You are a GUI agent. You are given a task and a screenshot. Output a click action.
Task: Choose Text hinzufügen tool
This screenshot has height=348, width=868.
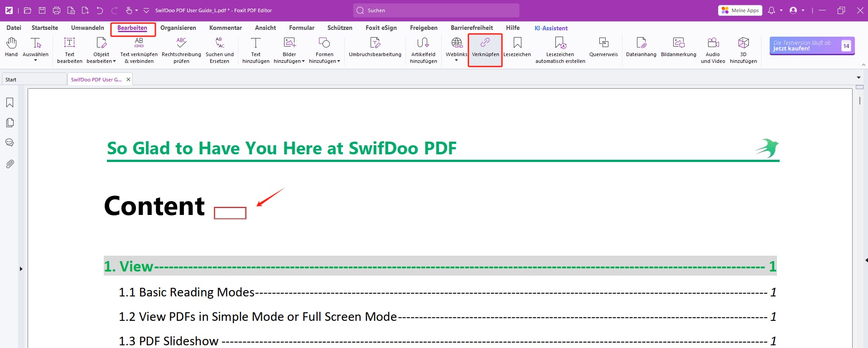click(x=256, y=50)
